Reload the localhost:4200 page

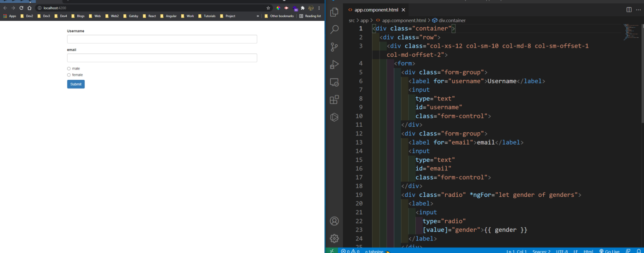click(x=21, y=8)
